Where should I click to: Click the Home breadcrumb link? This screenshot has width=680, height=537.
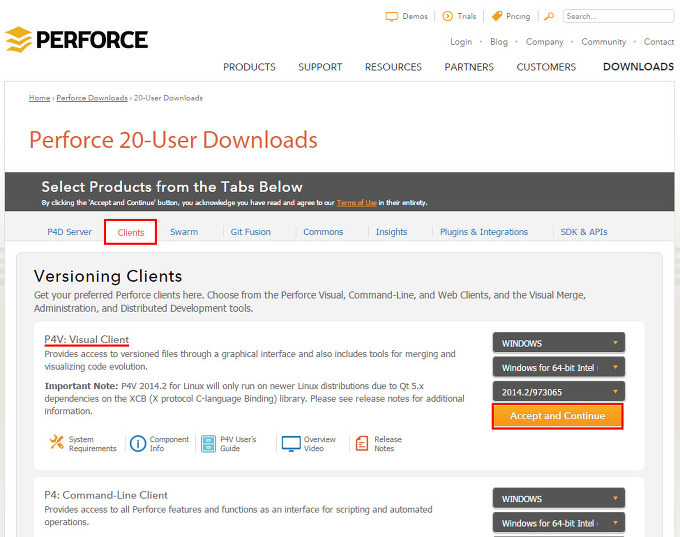[39, 98]
